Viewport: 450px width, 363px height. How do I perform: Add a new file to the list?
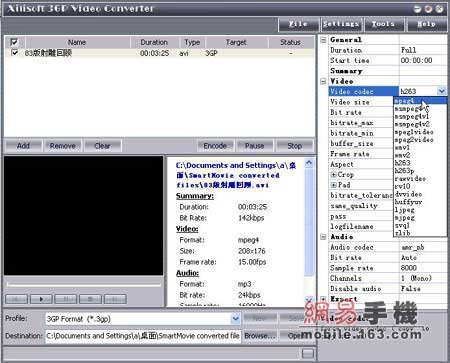tap(23, 146)
